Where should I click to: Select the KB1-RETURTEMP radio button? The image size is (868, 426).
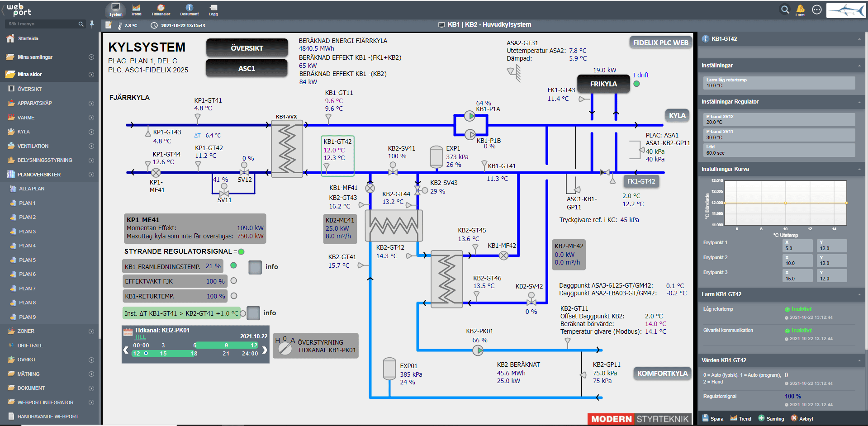(x=234, y=296)
